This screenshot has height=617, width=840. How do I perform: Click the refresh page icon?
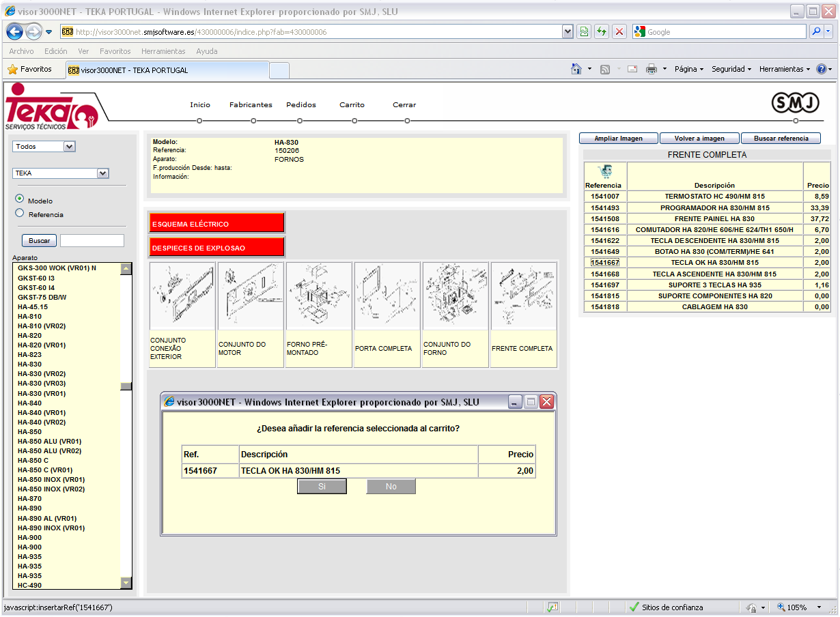[x=602, y=31]
